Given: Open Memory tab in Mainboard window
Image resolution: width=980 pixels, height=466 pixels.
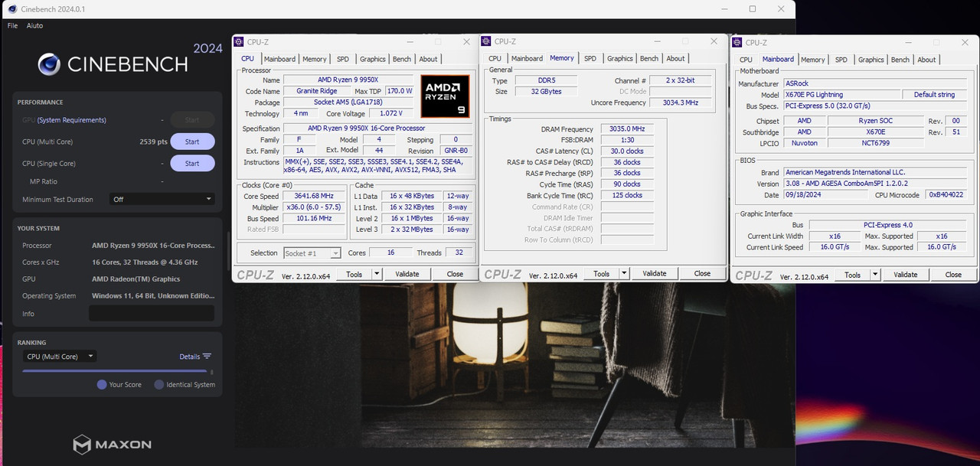Looking at the screenshot, I should click(813, 60).
